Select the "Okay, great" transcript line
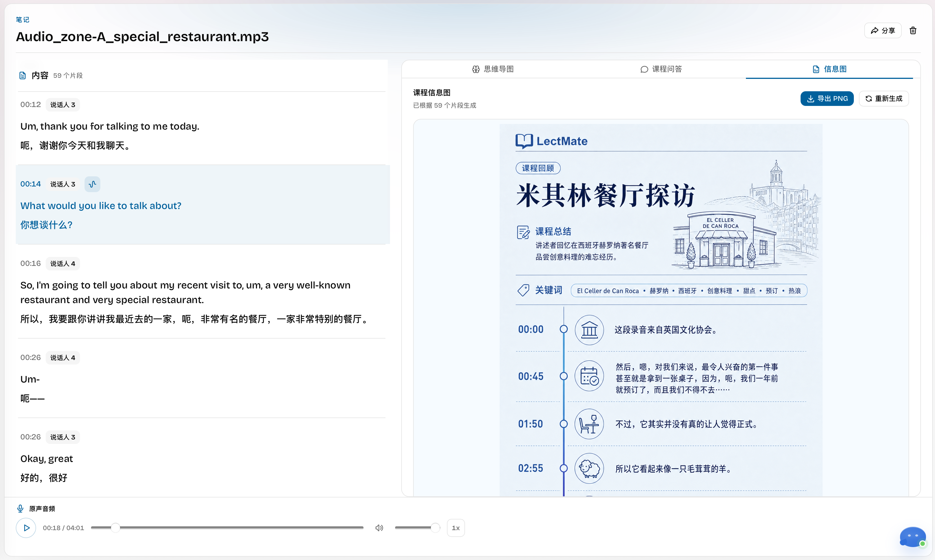Viewport: 935px width, 560px height. [x=46, y=459]
